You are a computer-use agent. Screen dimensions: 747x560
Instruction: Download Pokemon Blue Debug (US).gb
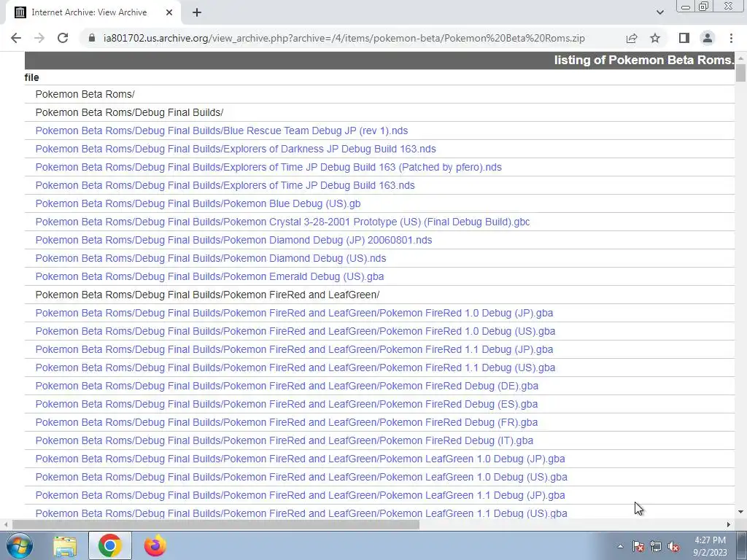[x=198, y=203]
